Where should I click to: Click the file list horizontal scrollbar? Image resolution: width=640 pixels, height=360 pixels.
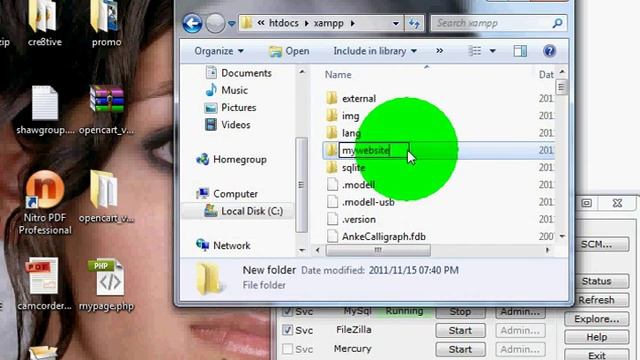pyautogui.click(x=378, y=250)
